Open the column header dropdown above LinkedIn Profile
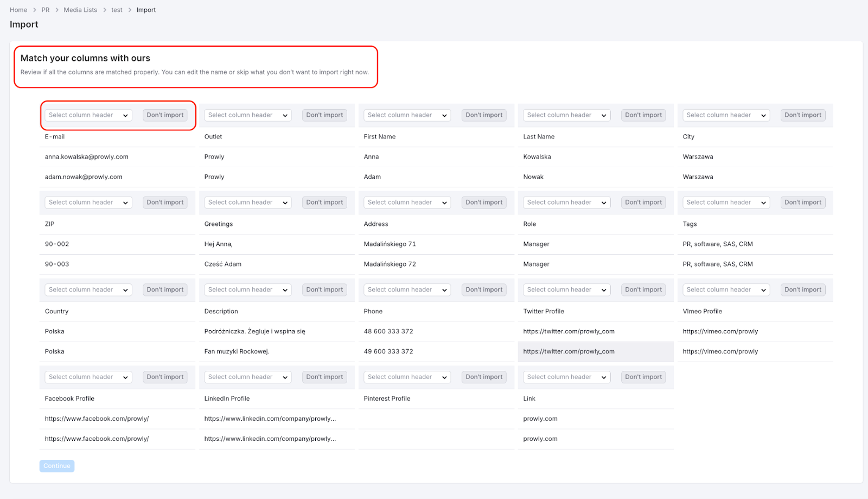Screen dimensions: 868x499 click(247, 377)
